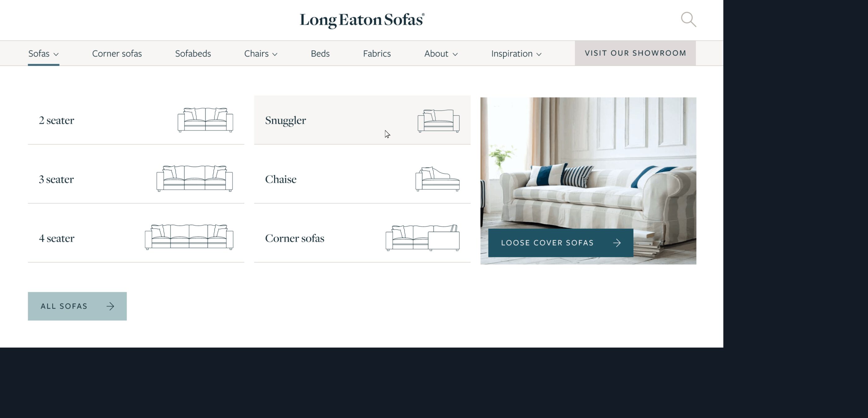The height and width of the screenshot is (418, 868).
Task: Select the Fabrics menu item
Action: [377, 53]
